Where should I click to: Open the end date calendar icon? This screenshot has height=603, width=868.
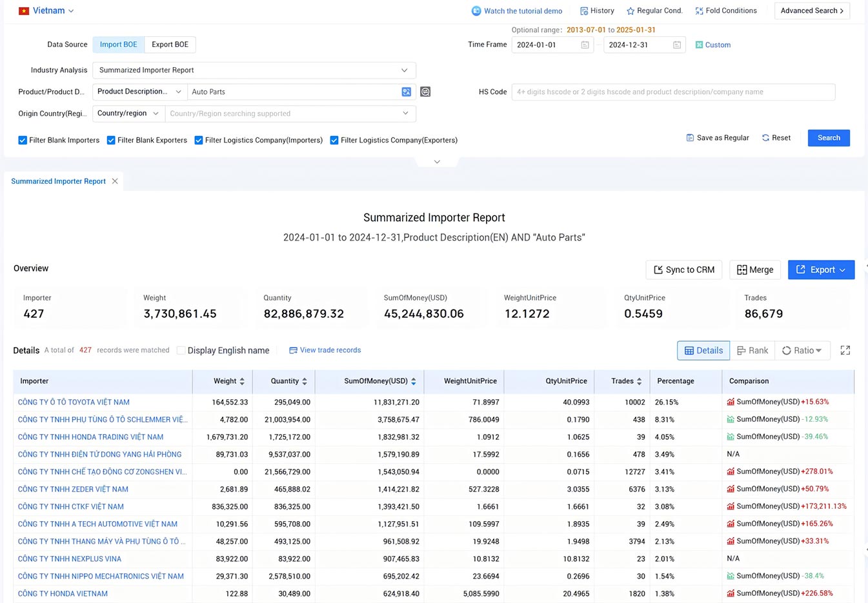pos(677,45)
